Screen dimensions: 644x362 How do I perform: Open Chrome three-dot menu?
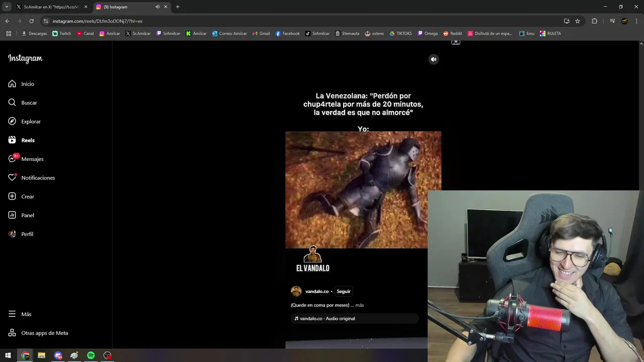(x=636, y=21)
